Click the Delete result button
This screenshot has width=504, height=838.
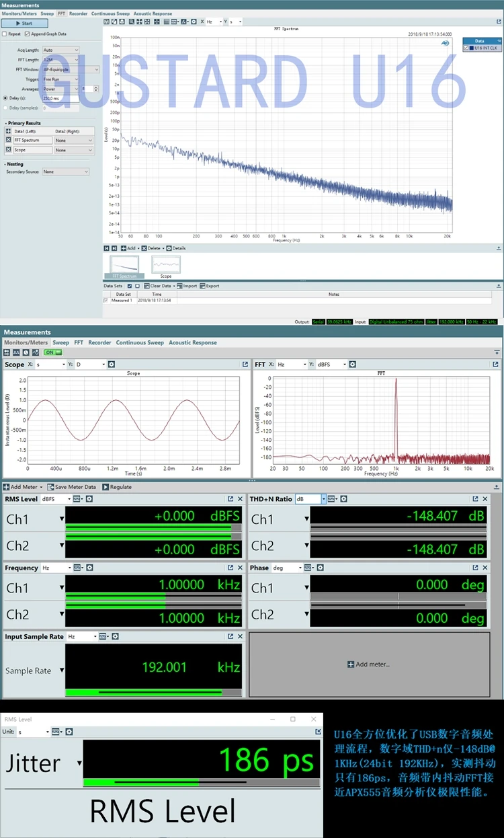click(151, 248)
